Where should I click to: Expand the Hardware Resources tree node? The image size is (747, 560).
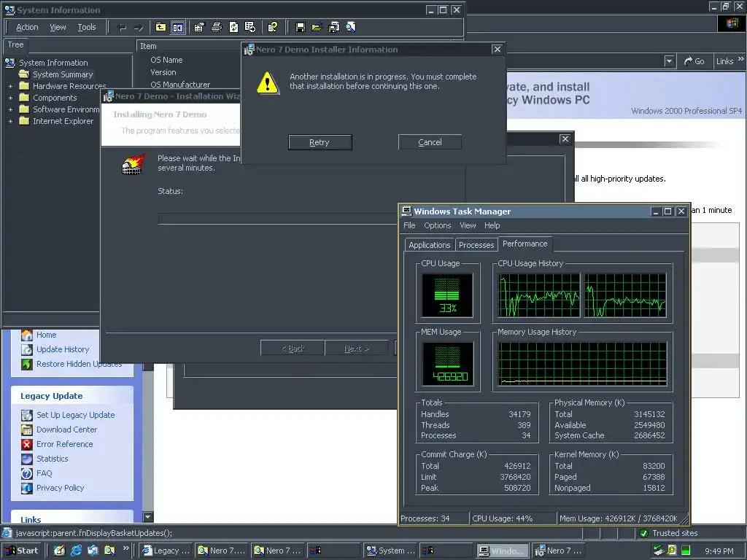(x=10, y=86)
